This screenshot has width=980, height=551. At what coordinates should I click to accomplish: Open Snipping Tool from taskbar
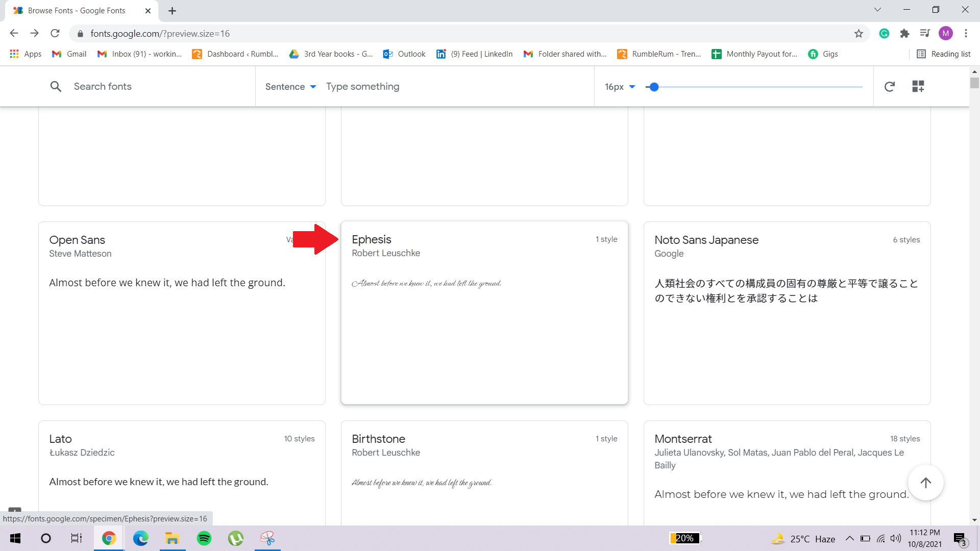pyautogui.click(x=267, y=538)
